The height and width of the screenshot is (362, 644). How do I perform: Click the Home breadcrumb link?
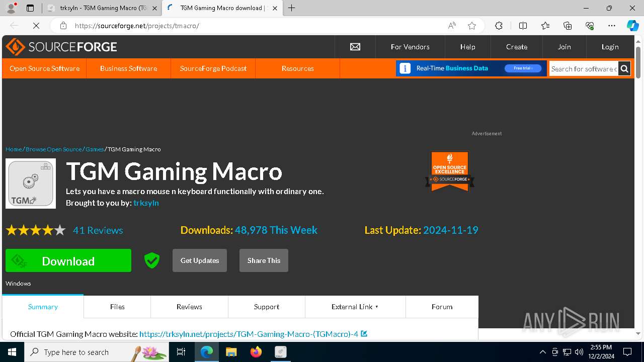point(14,149)
